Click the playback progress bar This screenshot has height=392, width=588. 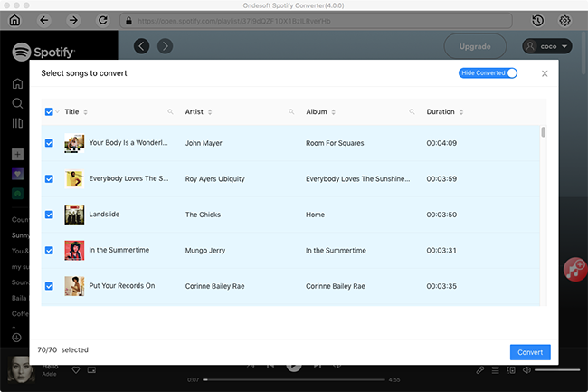point(294,379)
